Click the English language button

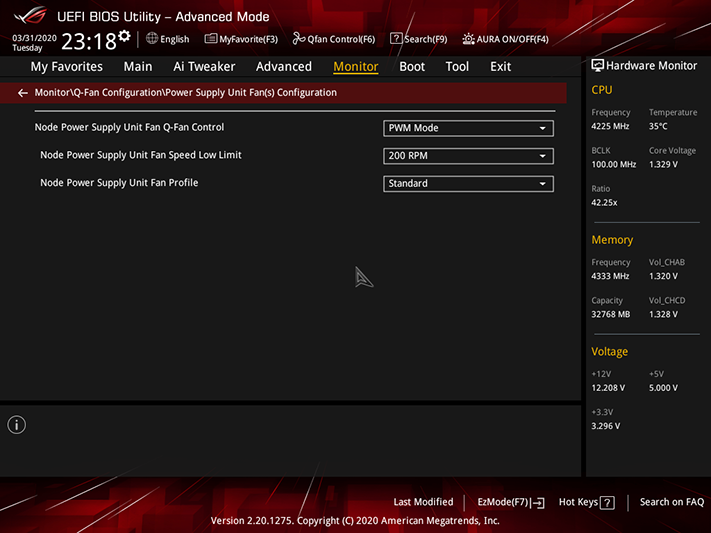[175, 39]
